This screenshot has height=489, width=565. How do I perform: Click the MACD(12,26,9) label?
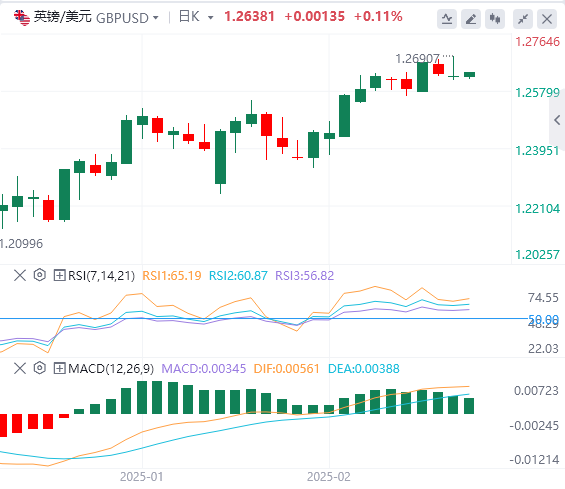tap(111, 369)
